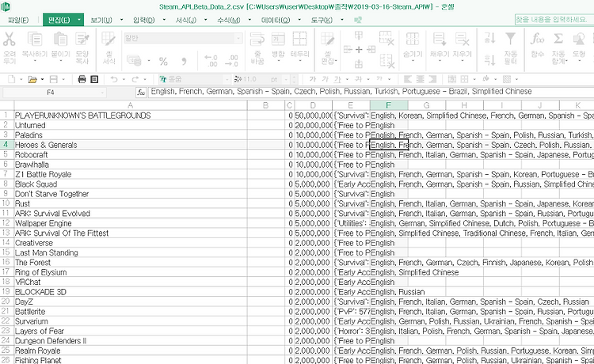
Task: Click the open folder icon
Action: 32,79
